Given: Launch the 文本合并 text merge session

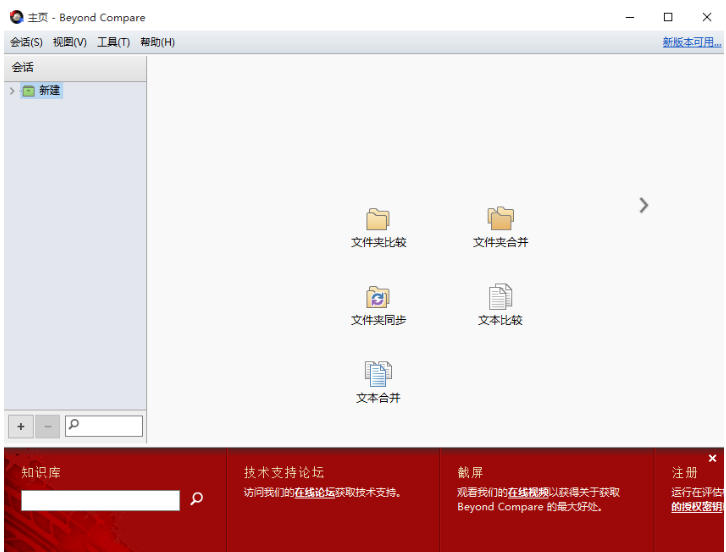Looking at the screenshot, I should click(378, 374).
